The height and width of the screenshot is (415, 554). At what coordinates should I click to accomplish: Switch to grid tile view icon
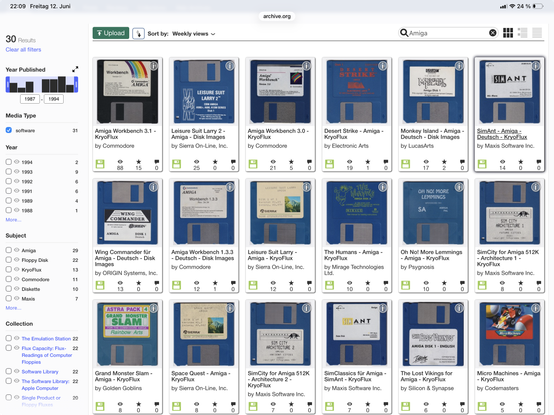[508, 33]
